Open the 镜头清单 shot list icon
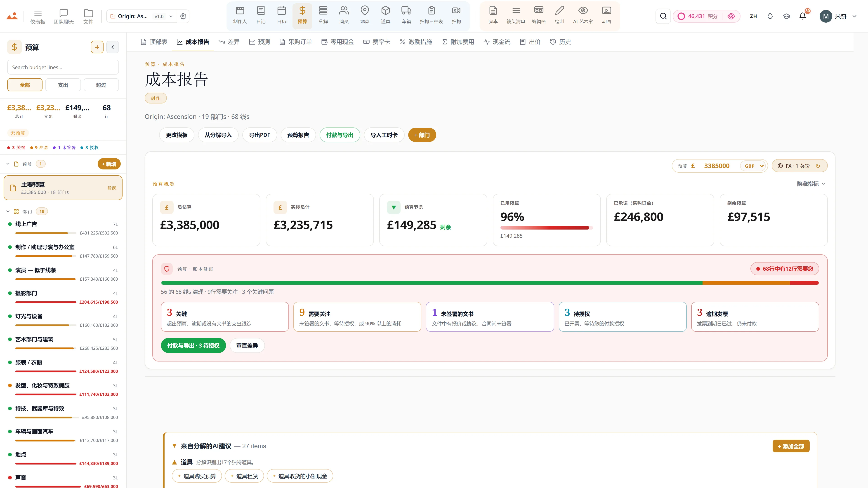This screenshot has width=868, height=488. pyautogui.click(x=516, y=16)
